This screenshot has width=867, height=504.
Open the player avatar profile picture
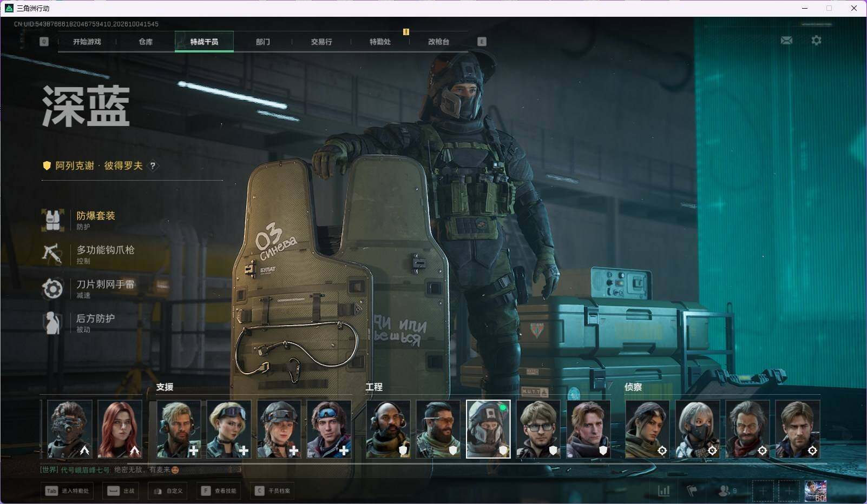(x=816, y=490)
